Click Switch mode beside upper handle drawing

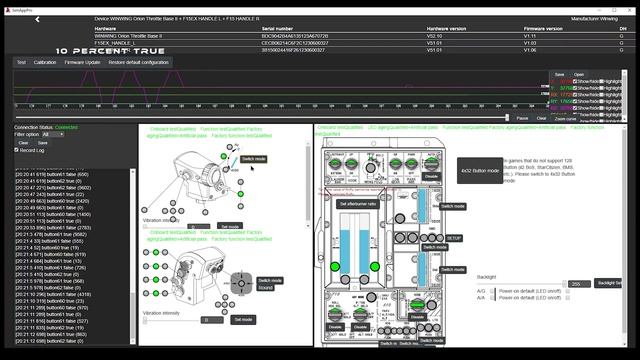(x=253, y=159)
